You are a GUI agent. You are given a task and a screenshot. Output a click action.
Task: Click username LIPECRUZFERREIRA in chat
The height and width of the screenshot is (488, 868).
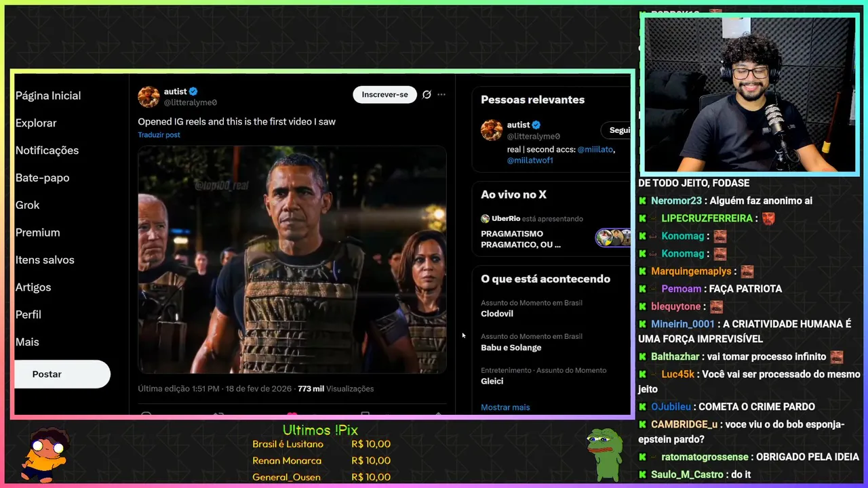tap(707, 218)
